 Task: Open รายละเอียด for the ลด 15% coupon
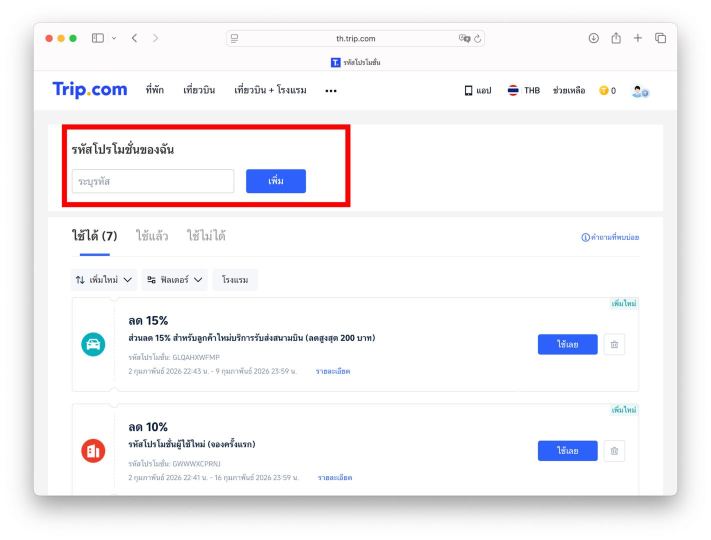[x=333, y=371]
